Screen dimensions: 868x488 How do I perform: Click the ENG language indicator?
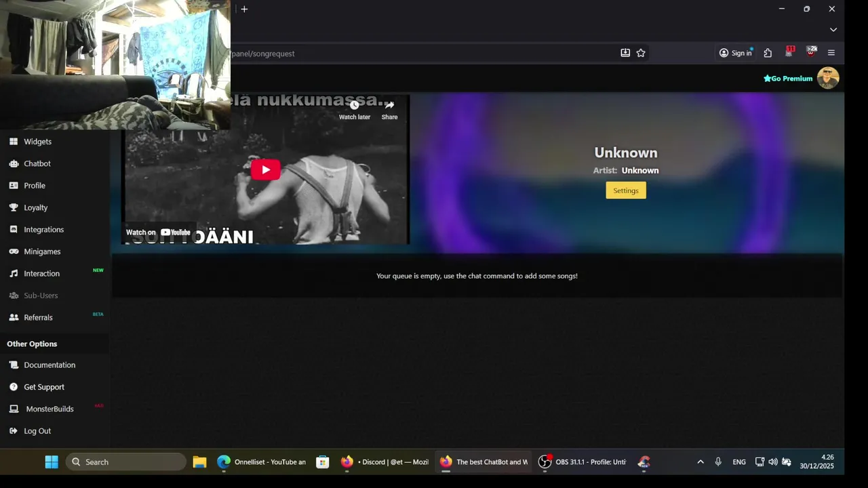(x=739, y=462)
